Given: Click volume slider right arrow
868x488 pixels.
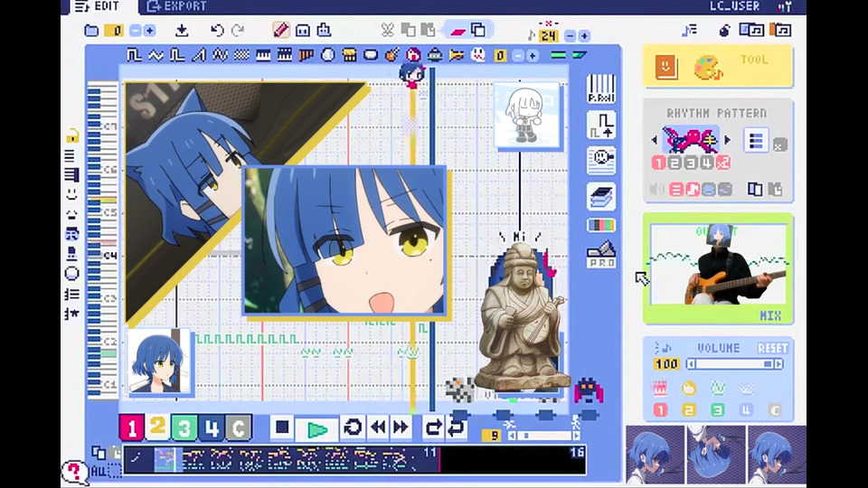Looking at the screenshot, I should click(778, 364).
